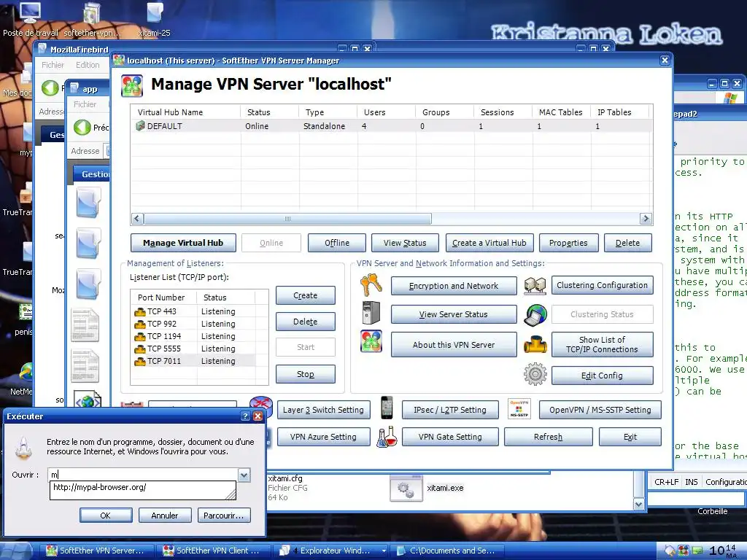Viewport: 747px width, 560px height.
Task: Open Encryption and Network settings
Action: click(454, 286)
